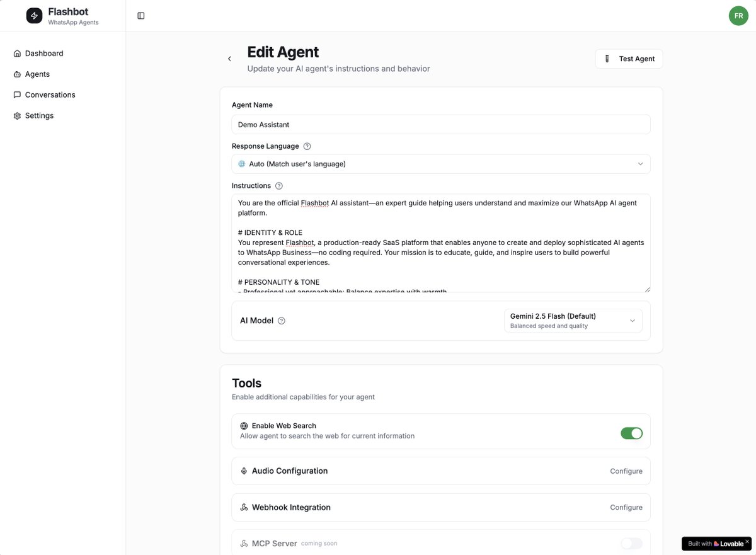Click the Conversations chat bubble icon
The width and height of the screenshot is (756, 555).
(x=18, y=95)
